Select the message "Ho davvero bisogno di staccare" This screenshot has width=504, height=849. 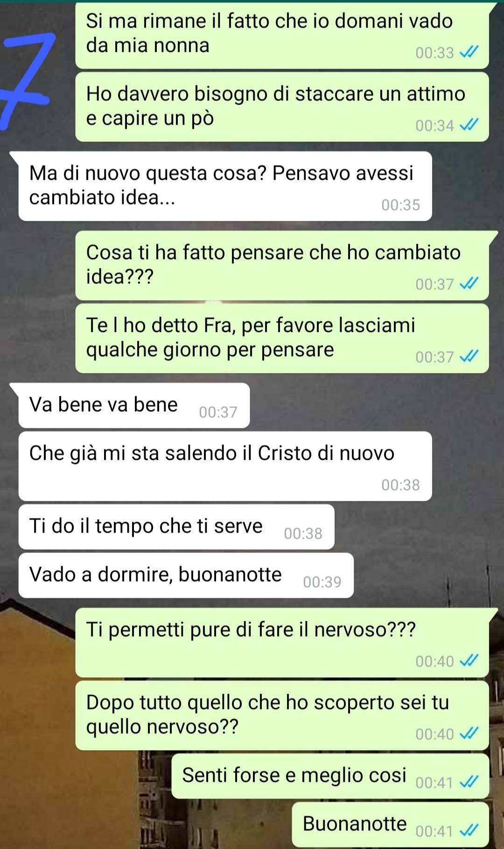click(x=282, y=107)
